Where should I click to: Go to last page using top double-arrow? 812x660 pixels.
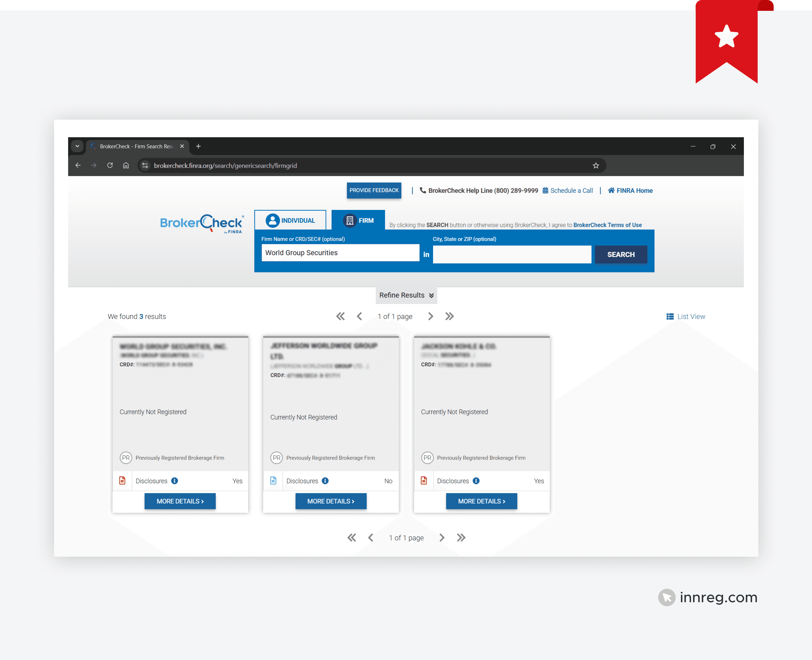pyautogui.click(x=450, y=316)
